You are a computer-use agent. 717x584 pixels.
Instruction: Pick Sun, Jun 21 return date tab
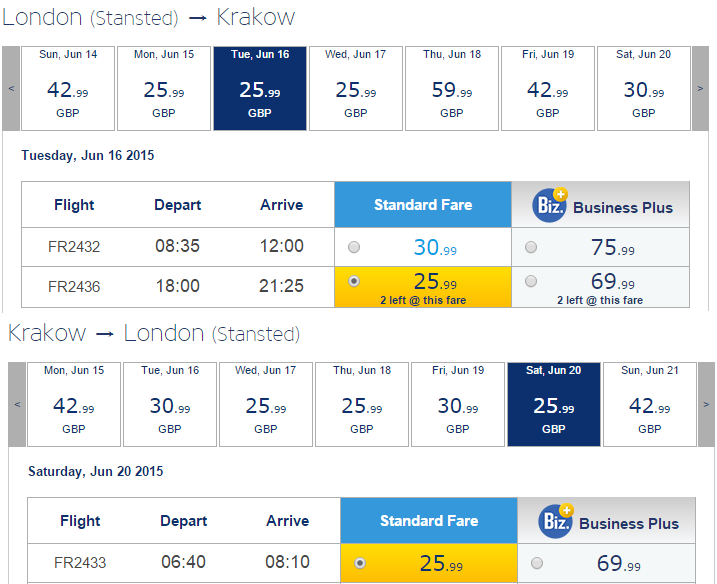point(650,404)
